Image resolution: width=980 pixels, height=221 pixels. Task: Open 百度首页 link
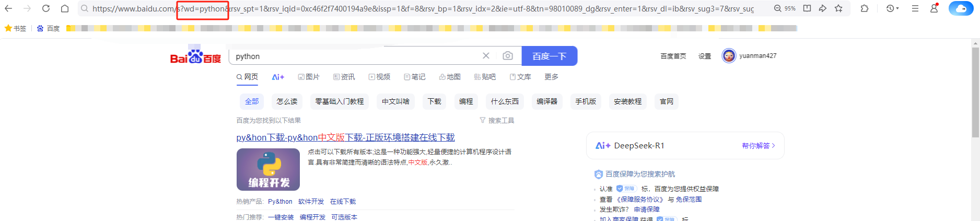673,56
